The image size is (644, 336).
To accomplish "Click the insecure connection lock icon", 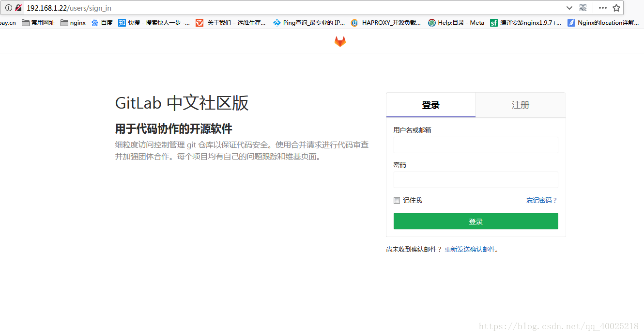I will tap(18, 8).
